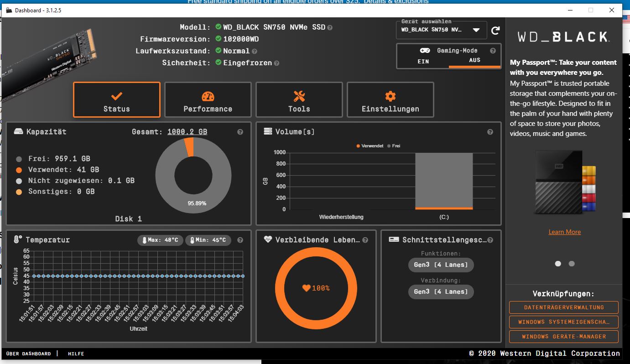
Task: Click the Wiederherstellung volume label
Action: 341,217
